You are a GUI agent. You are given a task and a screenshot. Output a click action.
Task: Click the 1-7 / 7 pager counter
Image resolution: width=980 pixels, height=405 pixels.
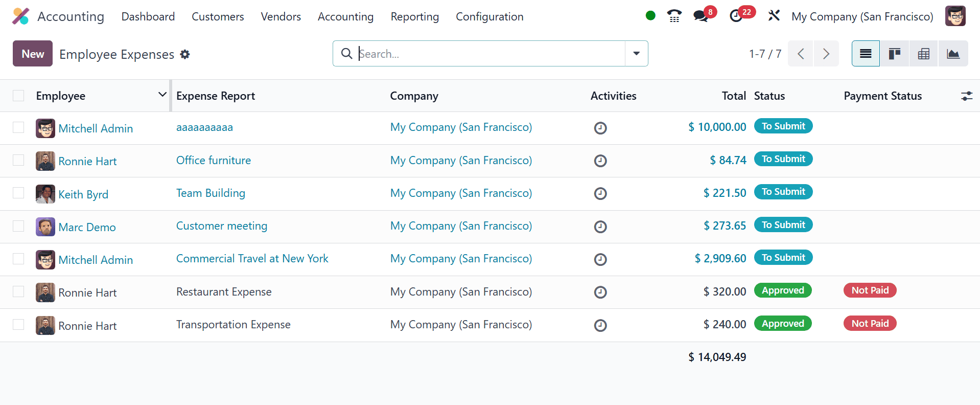point(765,54)
